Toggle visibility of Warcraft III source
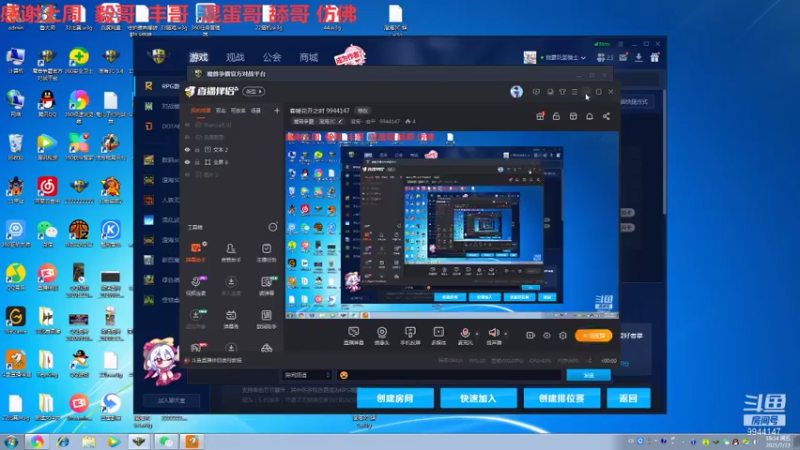This screenshot has height=450, width=800. 187,125
